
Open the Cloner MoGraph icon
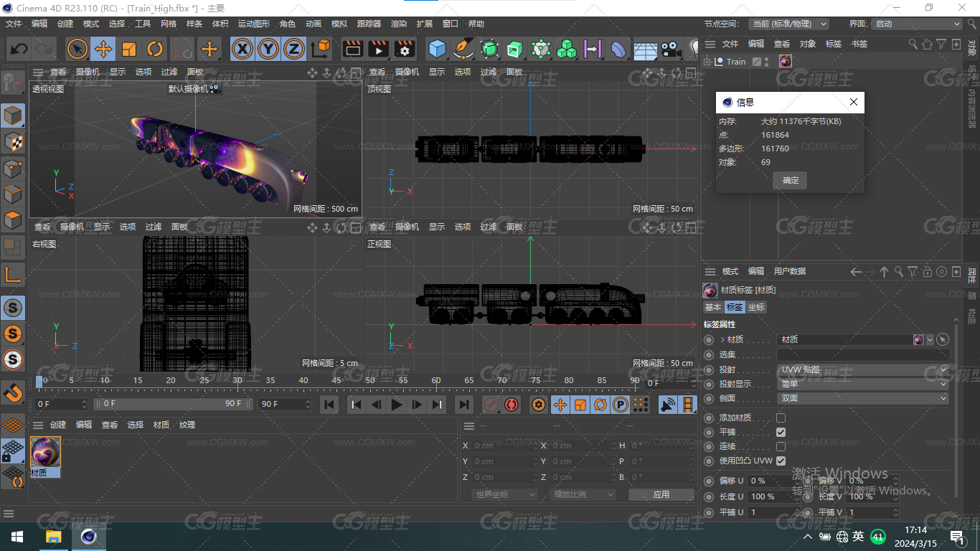[567, 49]
